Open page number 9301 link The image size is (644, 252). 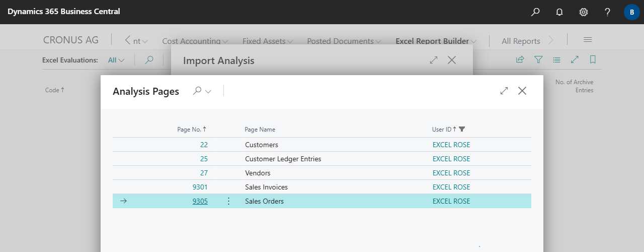[x=200, y=187]
